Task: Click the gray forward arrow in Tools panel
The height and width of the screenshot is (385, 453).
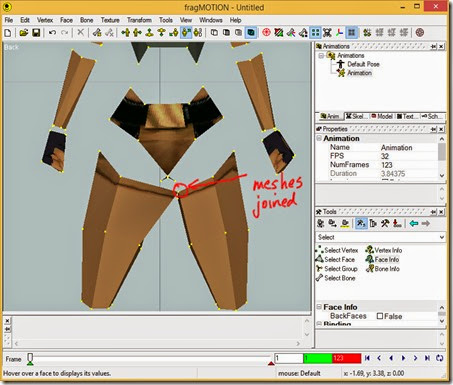Action: click(x=426, y=223)
